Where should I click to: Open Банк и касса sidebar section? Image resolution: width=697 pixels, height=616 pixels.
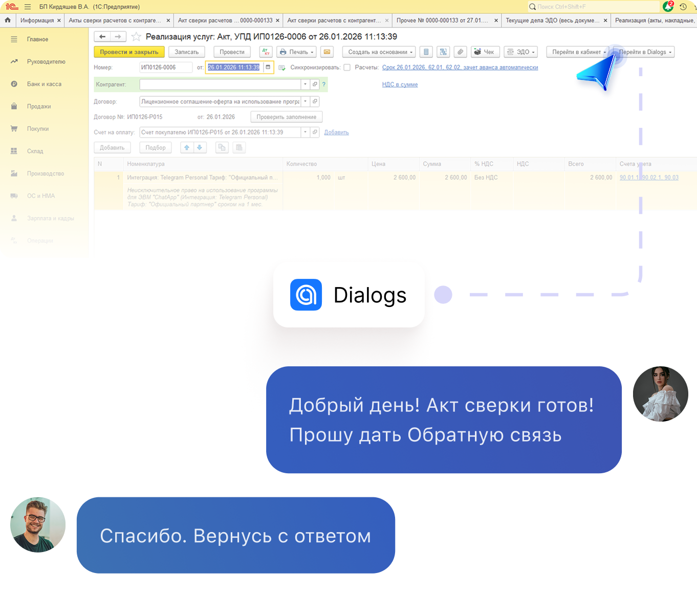point(44,84)
